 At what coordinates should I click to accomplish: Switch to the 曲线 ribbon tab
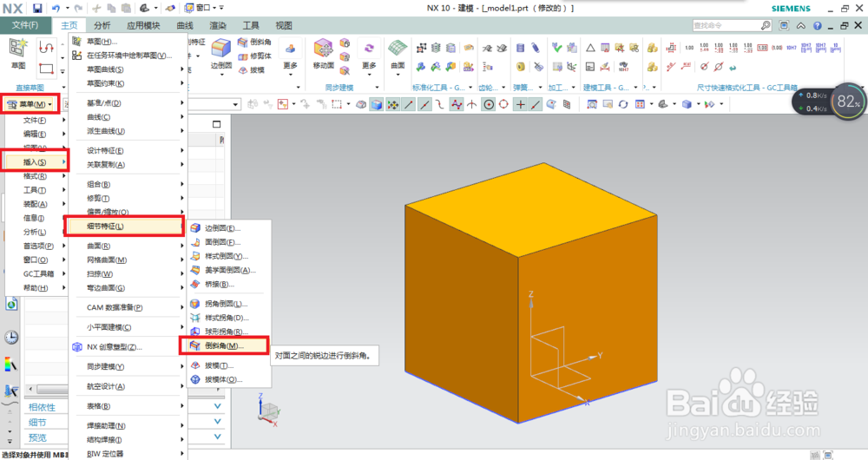pos(185,25)
